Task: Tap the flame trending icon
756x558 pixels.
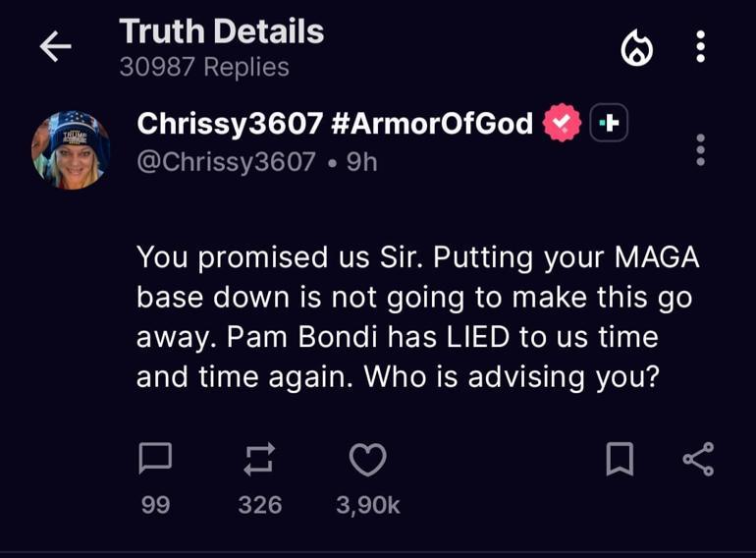Action: pos(637,48)
